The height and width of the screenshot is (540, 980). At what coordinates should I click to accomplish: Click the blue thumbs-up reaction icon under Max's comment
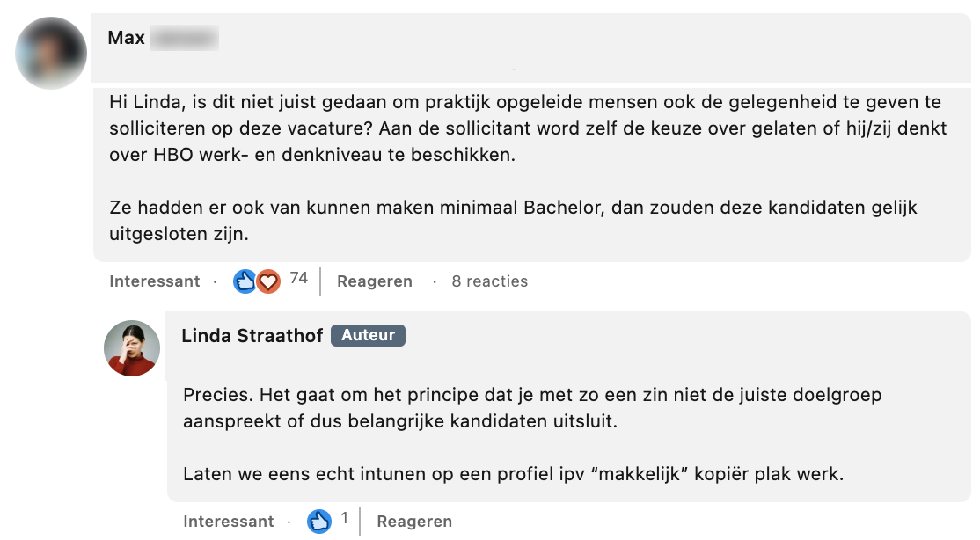pos(245,281)
